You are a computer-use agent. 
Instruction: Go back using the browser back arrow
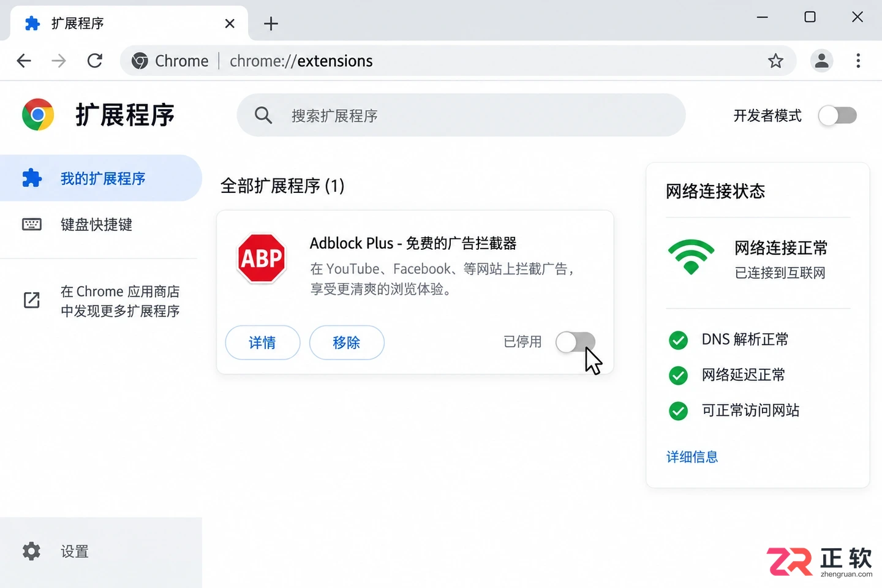24,61
